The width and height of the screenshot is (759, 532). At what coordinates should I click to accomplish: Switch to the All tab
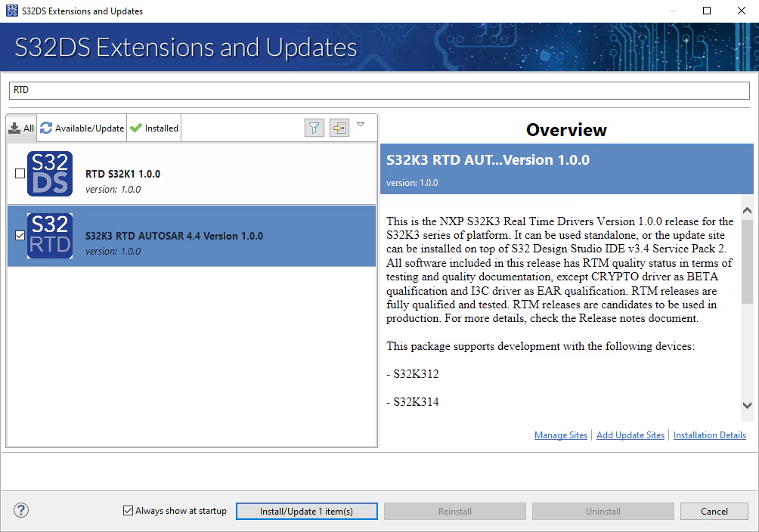[x=22, y=128]
